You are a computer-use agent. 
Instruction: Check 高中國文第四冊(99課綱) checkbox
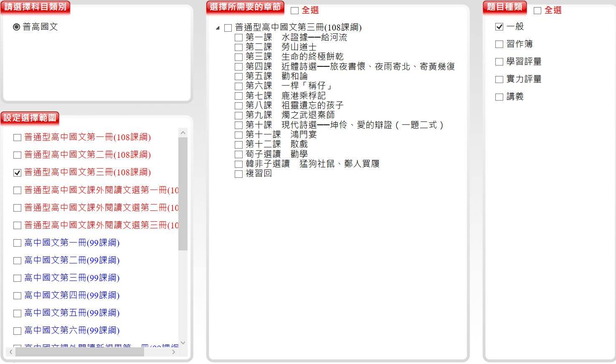[x=17, y=296]
